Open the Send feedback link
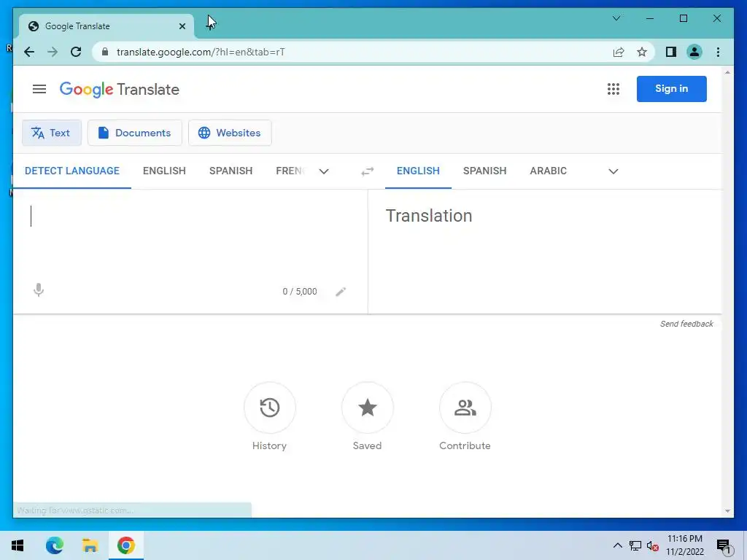 click(x=686, y=324)
